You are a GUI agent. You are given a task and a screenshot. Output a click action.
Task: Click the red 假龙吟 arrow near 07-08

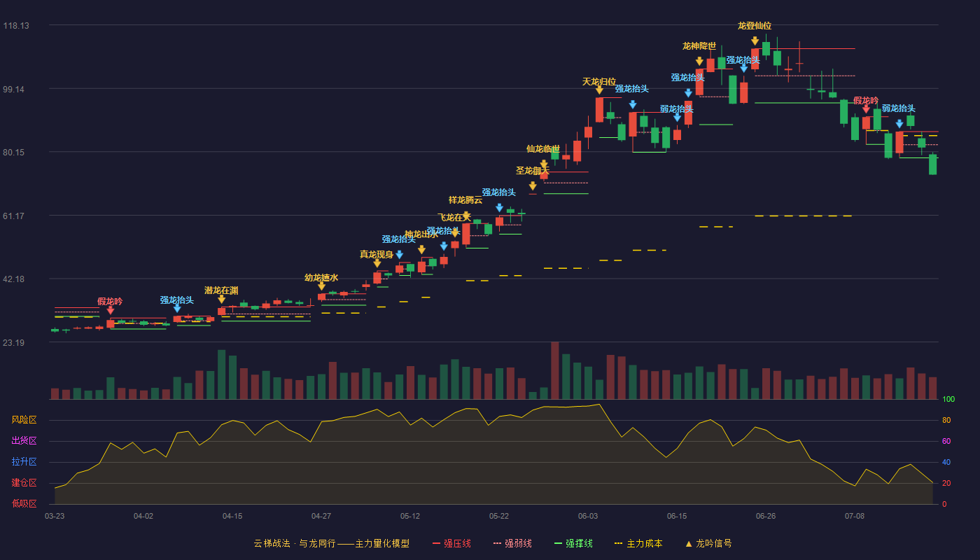pos(866,109)
